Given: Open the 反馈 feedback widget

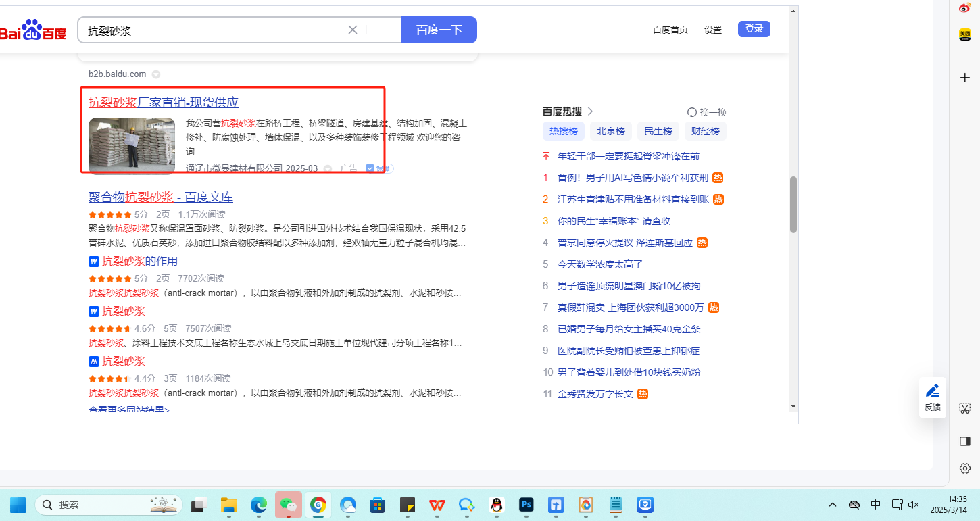Looking at the screenshot, I should (x=933, y=397).
